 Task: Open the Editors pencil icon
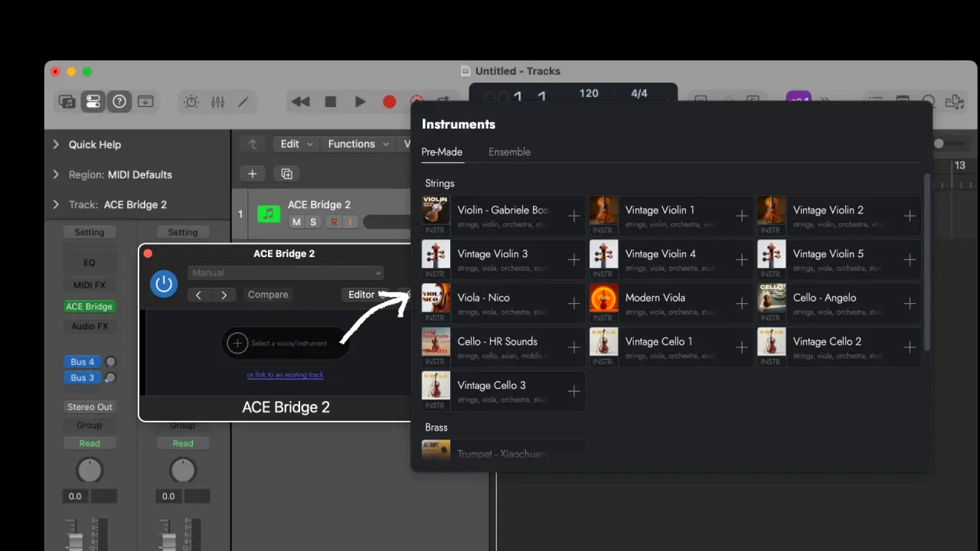pos(243,102)
